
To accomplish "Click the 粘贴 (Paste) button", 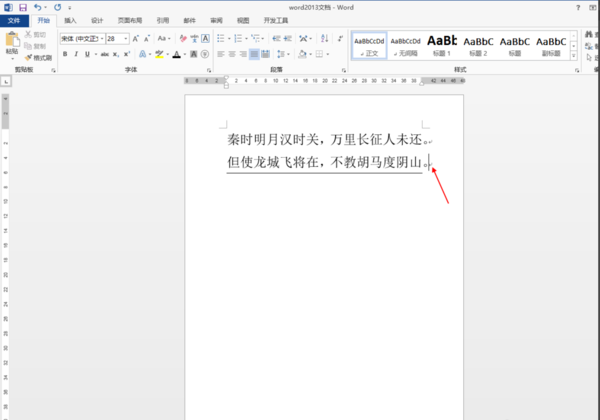I will [x=12, y=44].
